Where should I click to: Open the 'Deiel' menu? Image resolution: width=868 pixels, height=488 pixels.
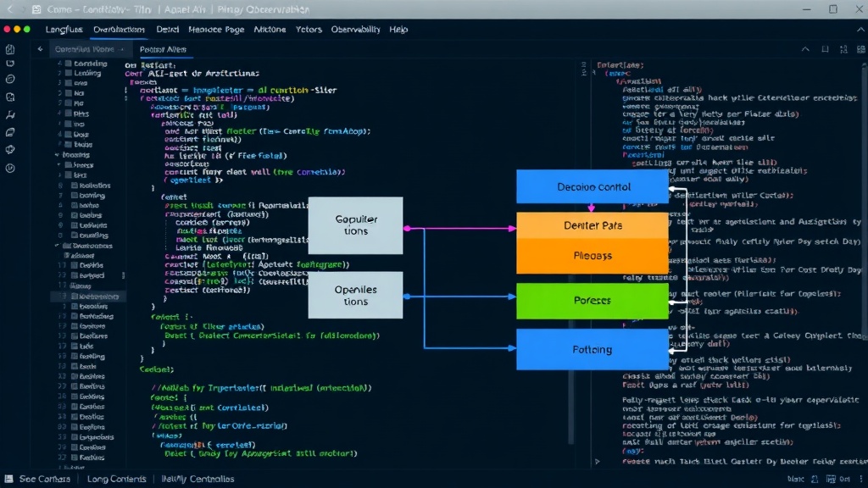tap(167, 30)
